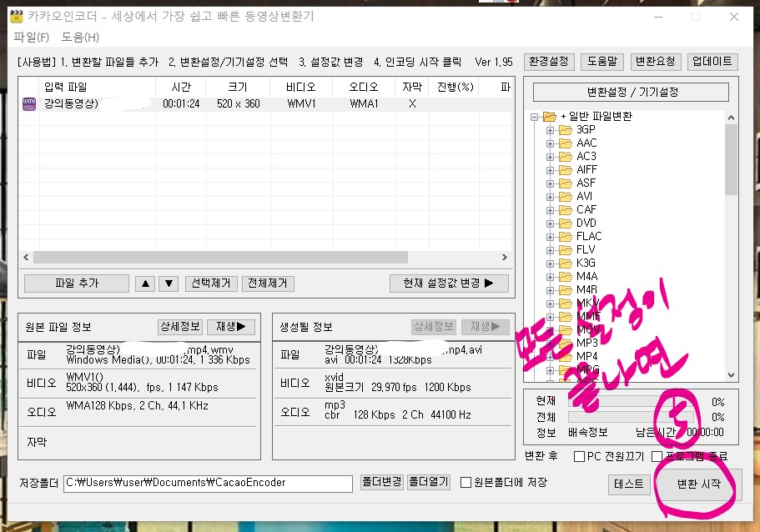Move selected file up with the ▲ button
The width and height of the screenshot is (760, 532).
(145, 284)
